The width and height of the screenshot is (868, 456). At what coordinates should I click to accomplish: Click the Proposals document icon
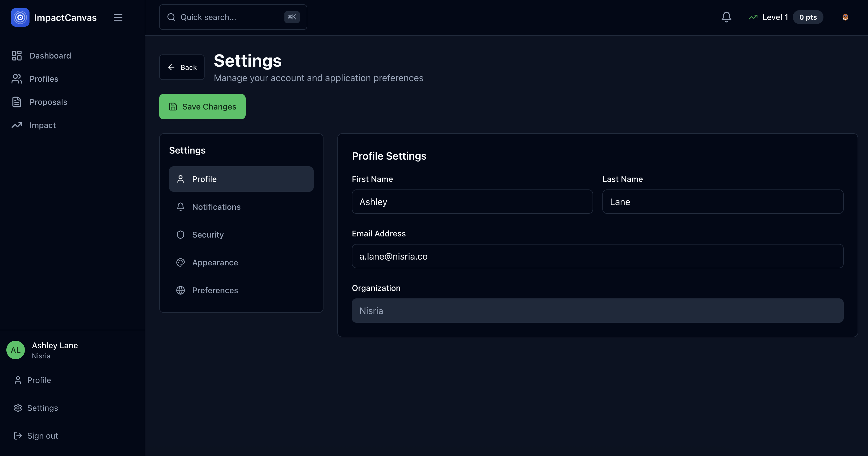pyautogui.click(x=16, y=102)
